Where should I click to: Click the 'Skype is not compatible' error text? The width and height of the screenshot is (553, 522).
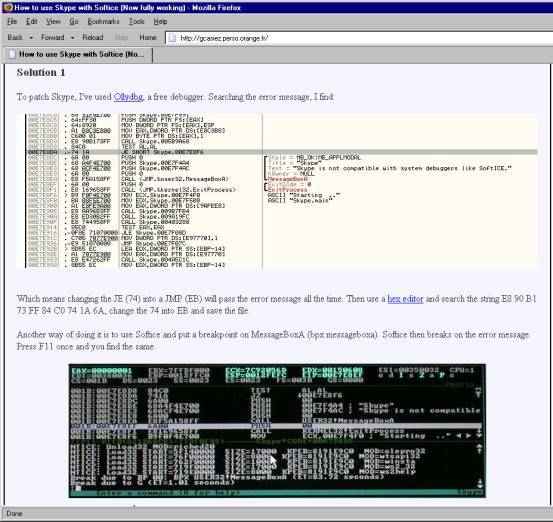(401, 168)
